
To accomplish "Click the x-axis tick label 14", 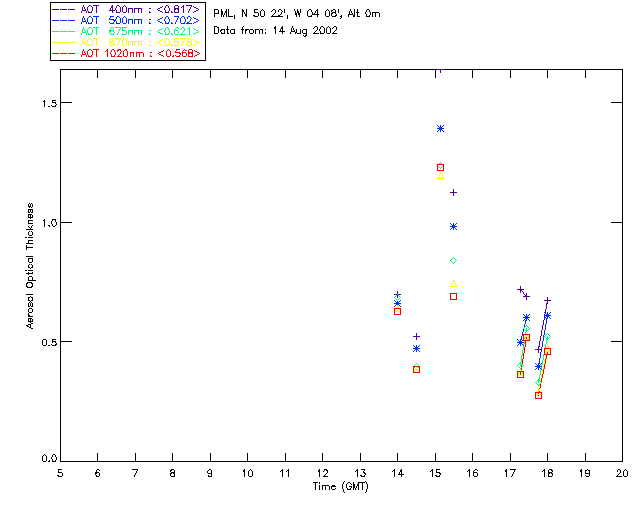I will pos(398,473).
